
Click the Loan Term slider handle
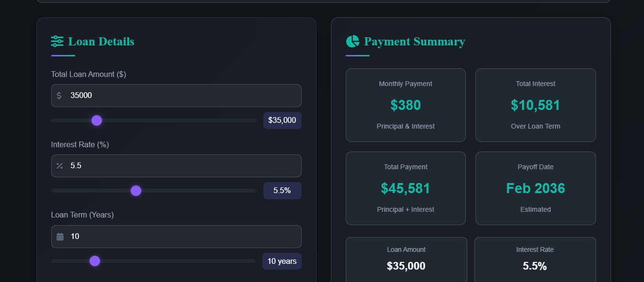[x=94, y=261]
